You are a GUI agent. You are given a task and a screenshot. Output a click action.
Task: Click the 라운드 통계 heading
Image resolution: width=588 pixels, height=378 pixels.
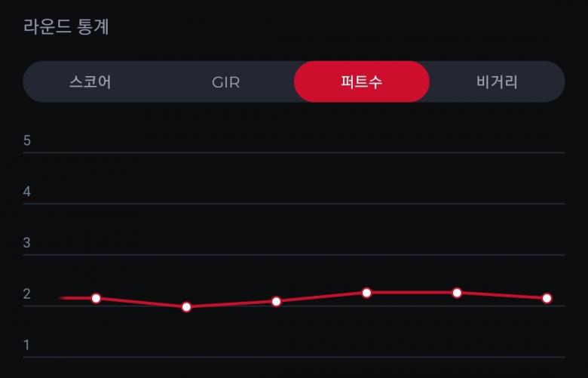click(66, 27)
